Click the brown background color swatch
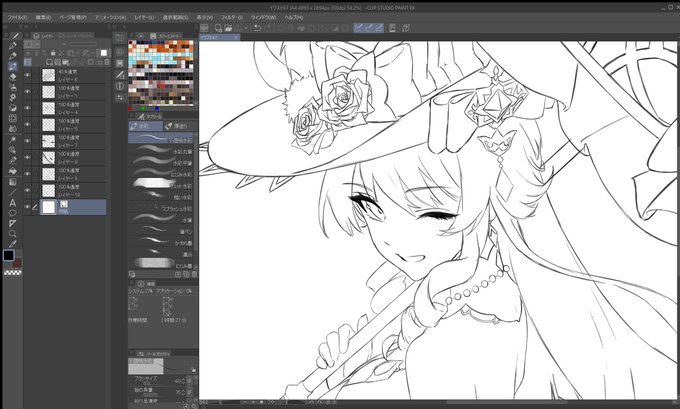The height and width of the screenshot is (409, 680). [17, 263]
